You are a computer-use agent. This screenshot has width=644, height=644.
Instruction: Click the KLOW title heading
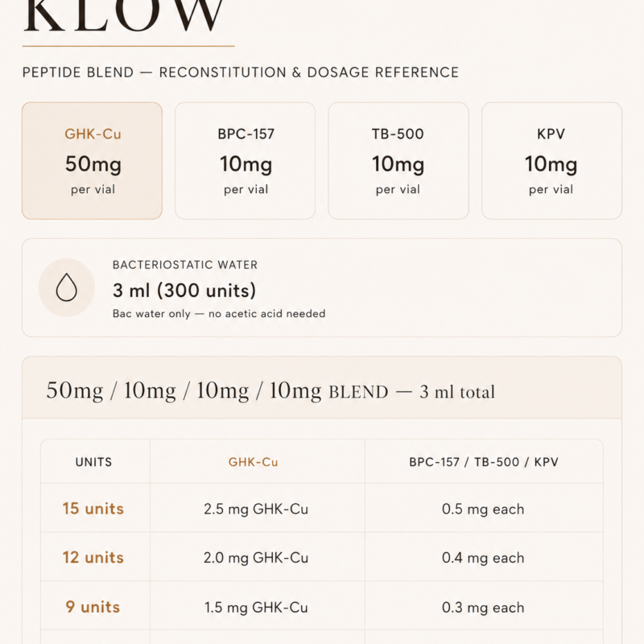tap(124, 16)
